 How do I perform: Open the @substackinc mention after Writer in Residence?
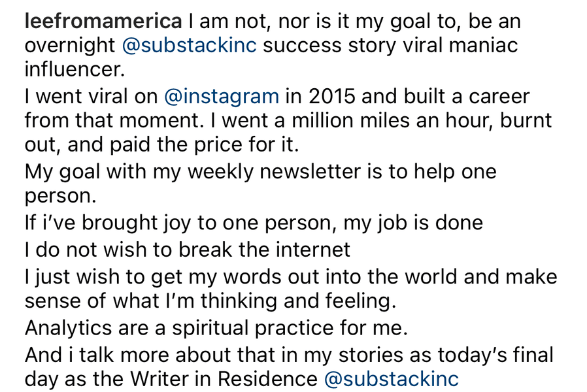tap(391, 378)
